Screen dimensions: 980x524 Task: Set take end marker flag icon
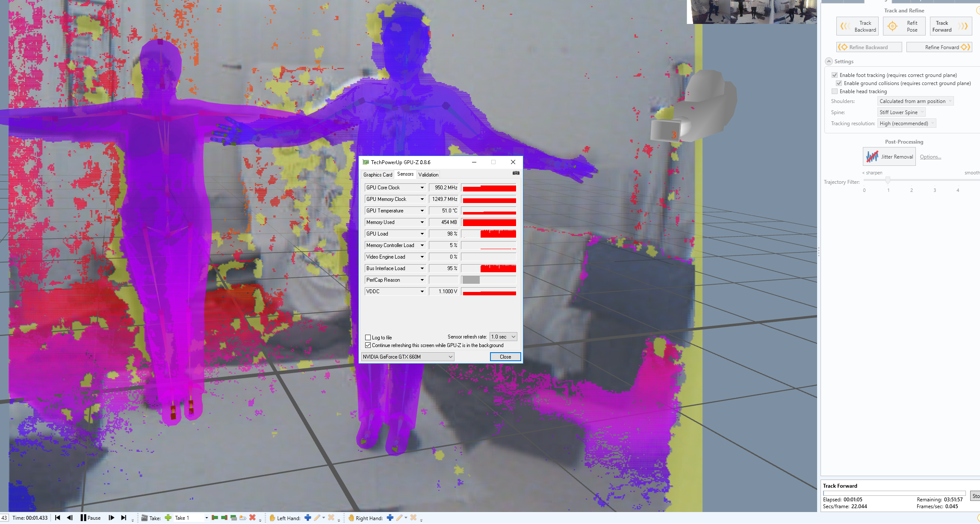[x=224, y=518]
